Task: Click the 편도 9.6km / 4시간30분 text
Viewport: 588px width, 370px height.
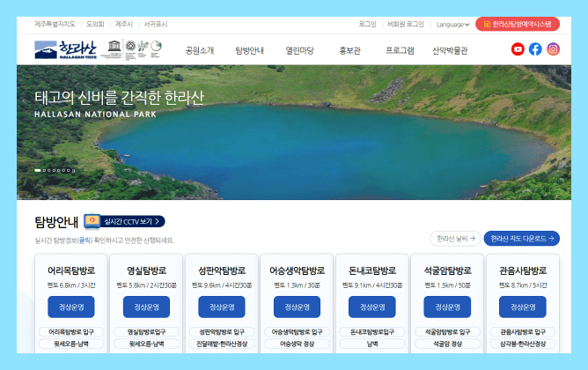Action: coord(222,285)
